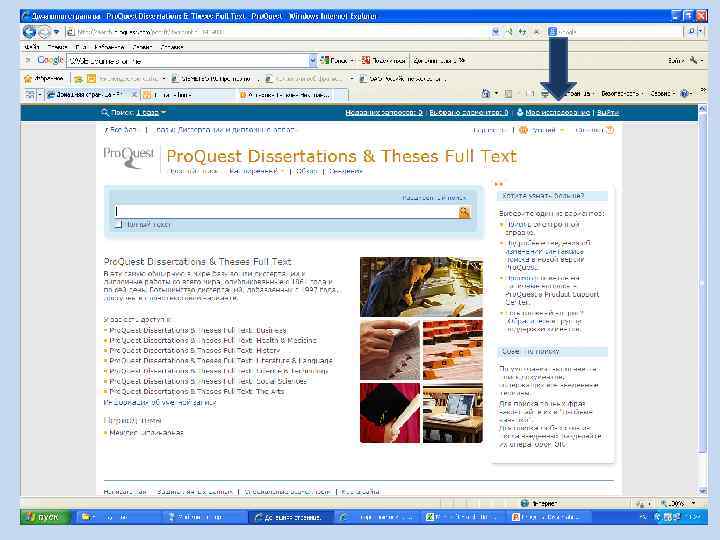Click the Выйти link
This screenshot has height=540, width=720.
pyautogui.click(x=608, y=112)
